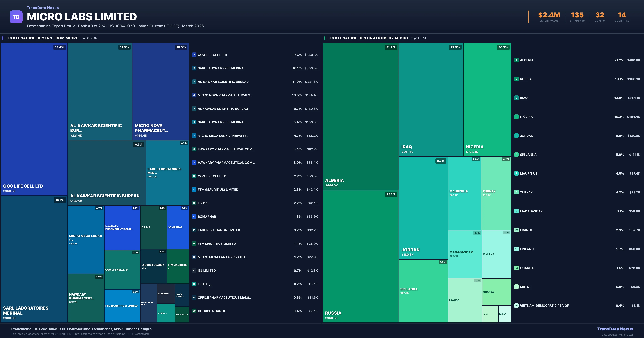Click the TD logo icon

click(x=16, y=17)
